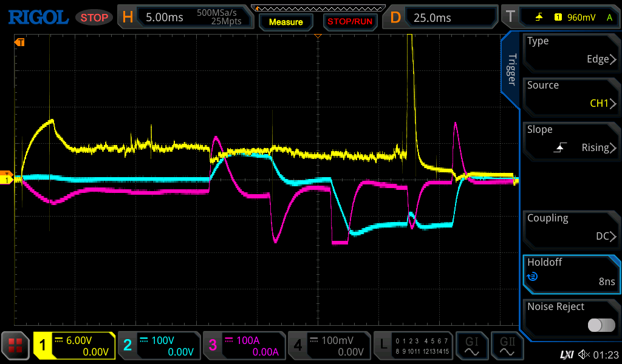Expand the trigger Source CH1 selector
This screenshot has width=622, height=364.
click(x=571, y=95)
